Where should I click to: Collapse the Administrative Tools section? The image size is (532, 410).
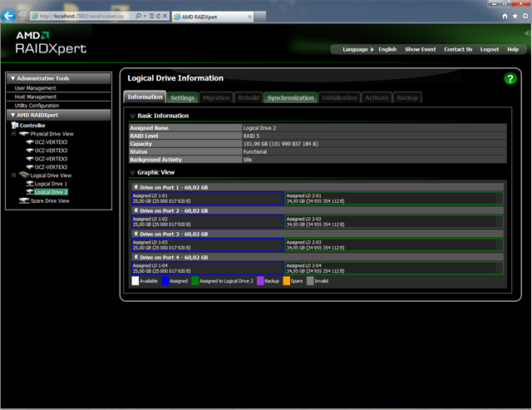point(13,78)
